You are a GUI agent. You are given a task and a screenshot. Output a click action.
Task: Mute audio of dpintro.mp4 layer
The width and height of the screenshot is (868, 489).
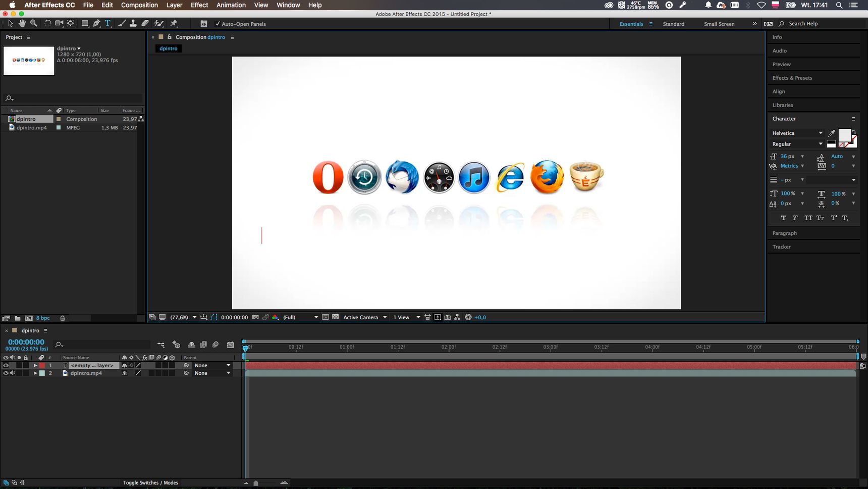coord(13,373)
